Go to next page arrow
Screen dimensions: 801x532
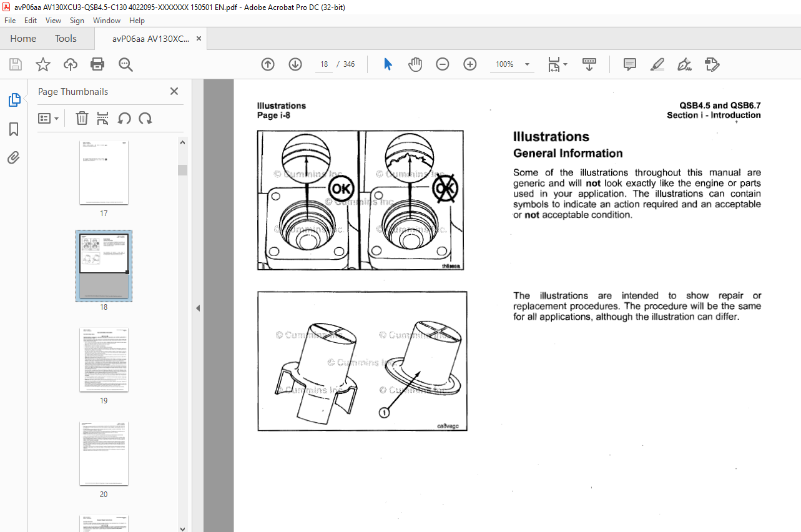295,64
